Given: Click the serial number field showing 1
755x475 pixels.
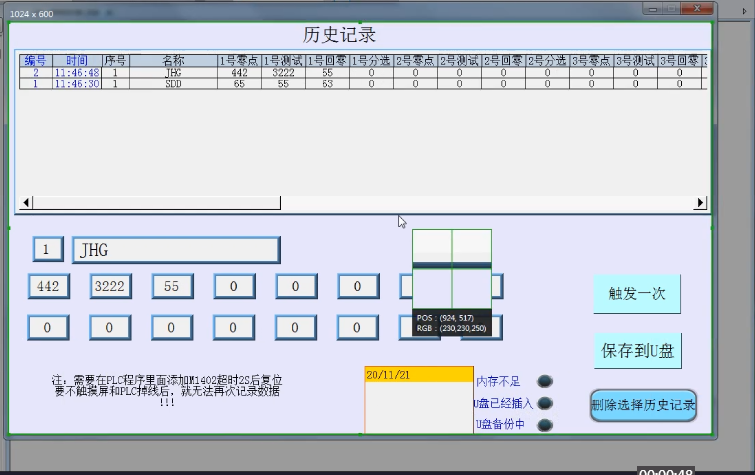Looking at the screenshot, I should coord(47,250).
